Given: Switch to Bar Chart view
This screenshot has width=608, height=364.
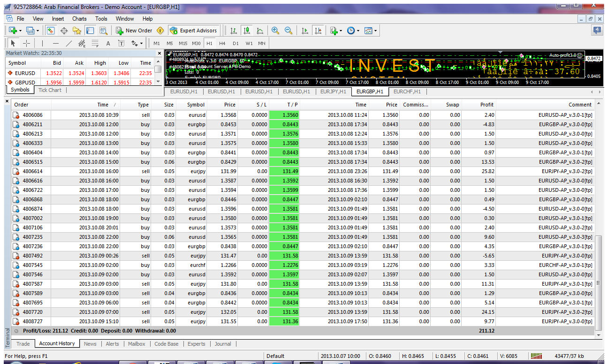Looking at the screenshot, I should [x=234, y=30].
